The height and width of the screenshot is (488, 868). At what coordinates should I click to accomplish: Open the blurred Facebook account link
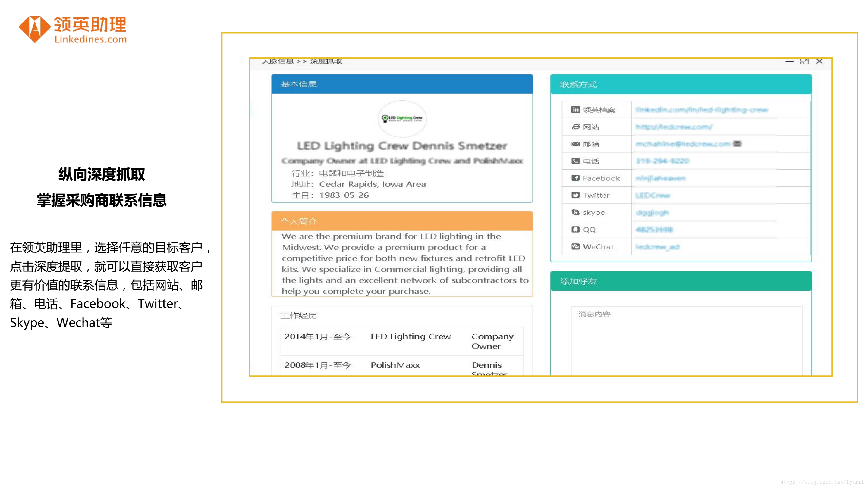[x=660, y=178]
